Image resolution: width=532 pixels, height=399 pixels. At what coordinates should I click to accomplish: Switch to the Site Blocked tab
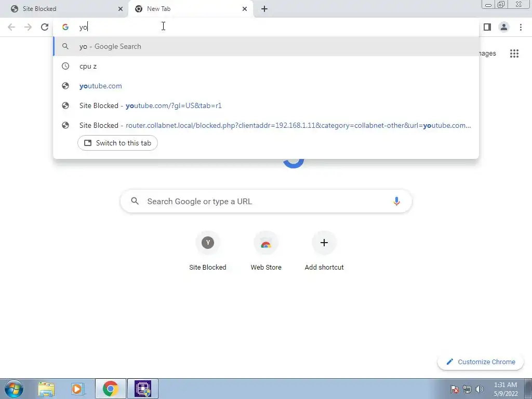[64, 9]
